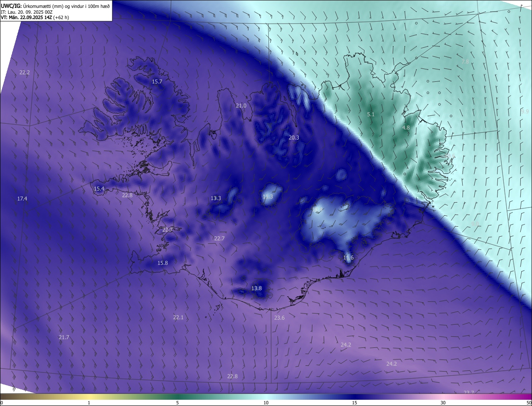Select the 5.1 value in the green area
The width and height of the screenshot is (532, 406).
tap(371, 114)
